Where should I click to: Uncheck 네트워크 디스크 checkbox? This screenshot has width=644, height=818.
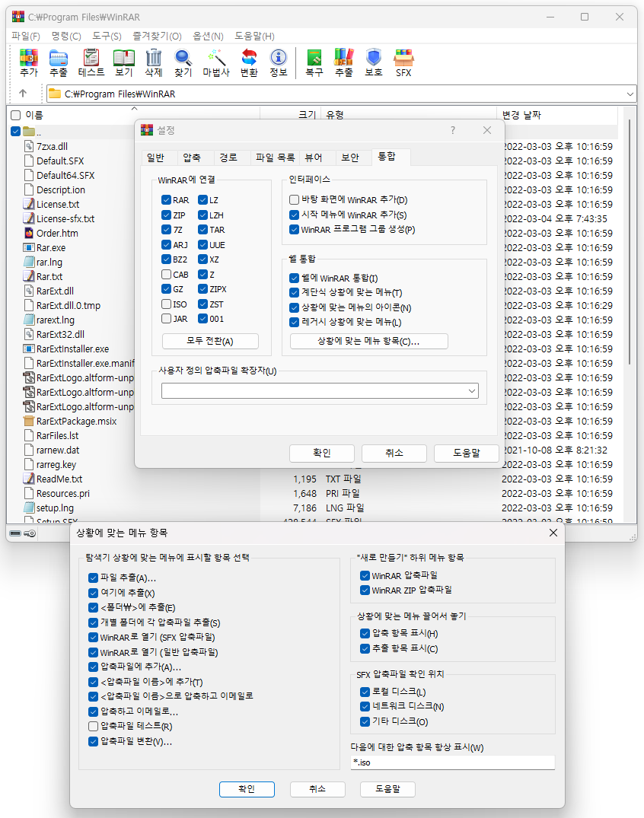click(x=365, y=706)
